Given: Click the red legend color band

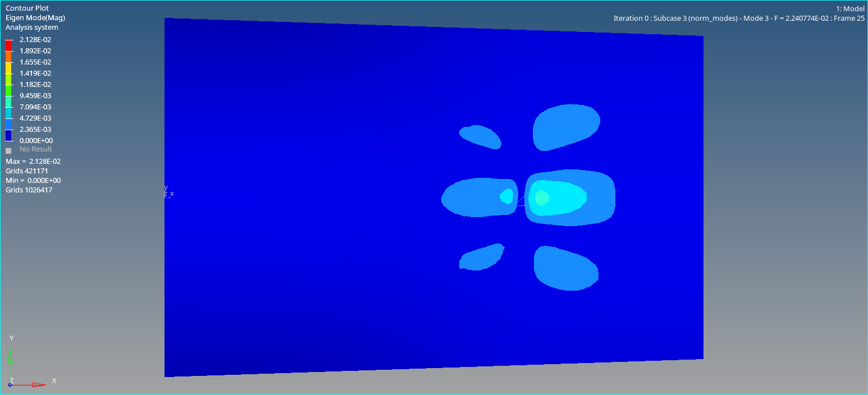Looking at the screenshot, I should (8, 45).
